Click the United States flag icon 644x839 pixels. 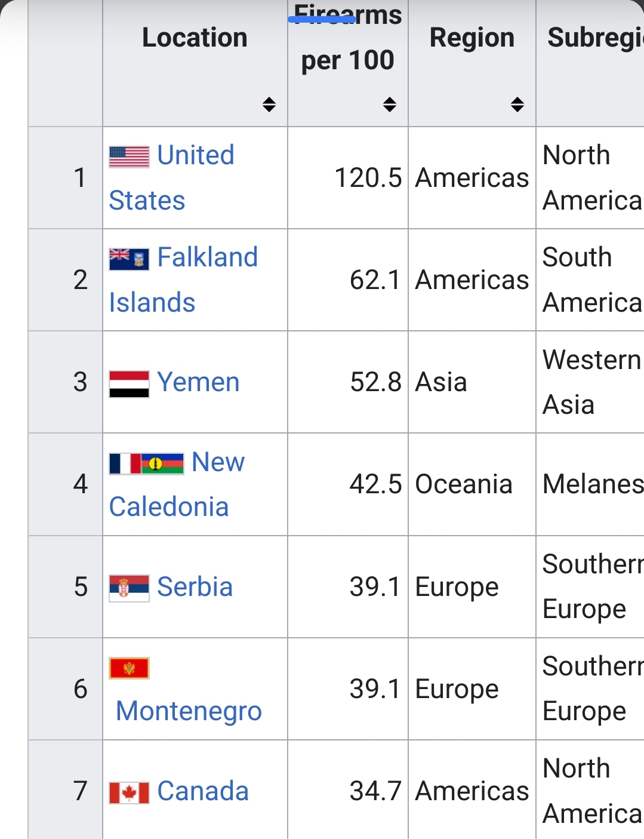coord(129,157)
